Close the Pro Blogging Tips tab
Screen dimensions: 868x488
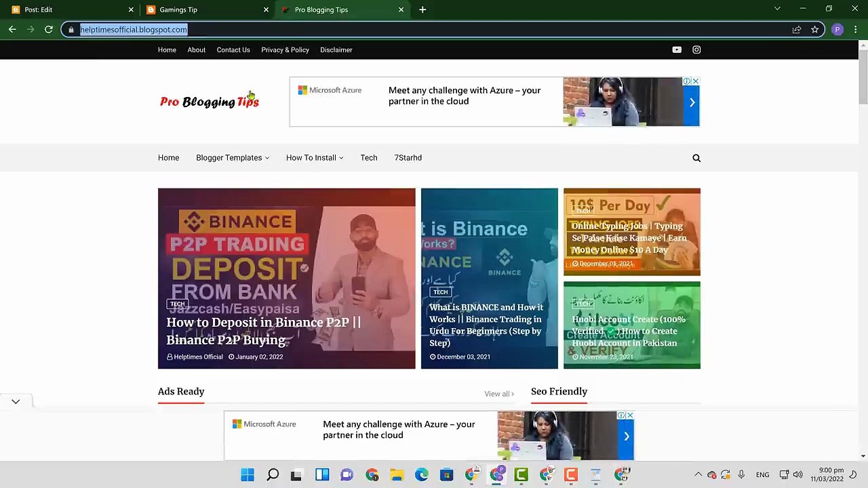(401, 9)
